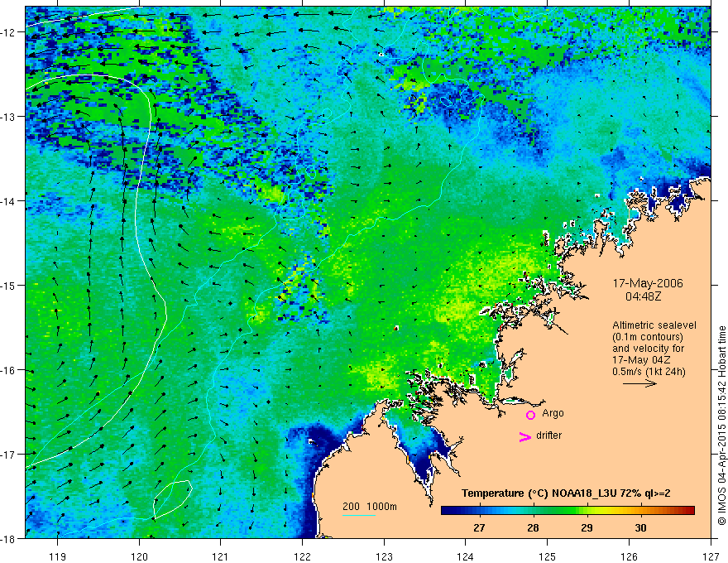The height and width of the screenshot is (563, 728).
Task: Click the '0.5m/s (1kt 24h)' text
Action: 649,372
